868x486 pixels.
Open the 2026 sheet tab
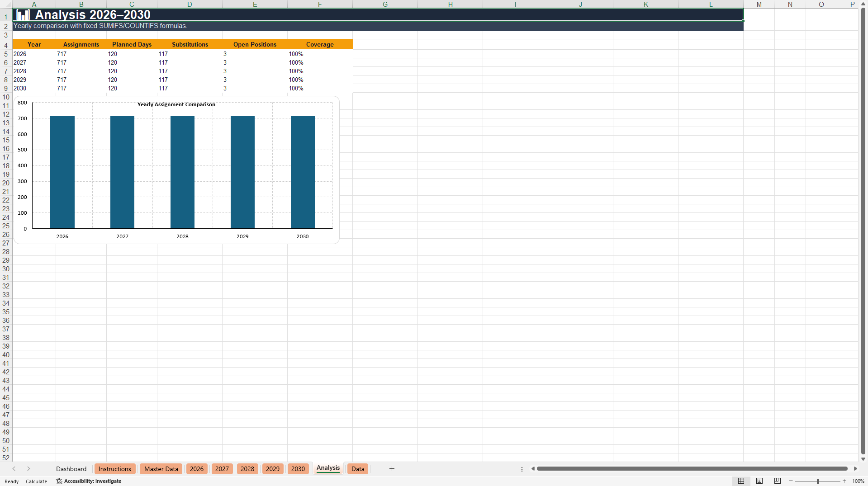point(197,469)
